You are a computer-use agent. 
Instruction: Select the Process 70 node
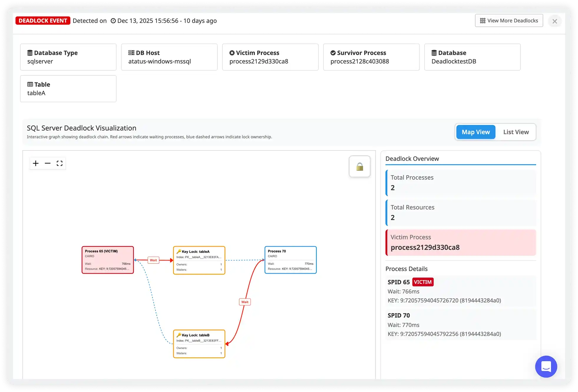pos(290,260)
